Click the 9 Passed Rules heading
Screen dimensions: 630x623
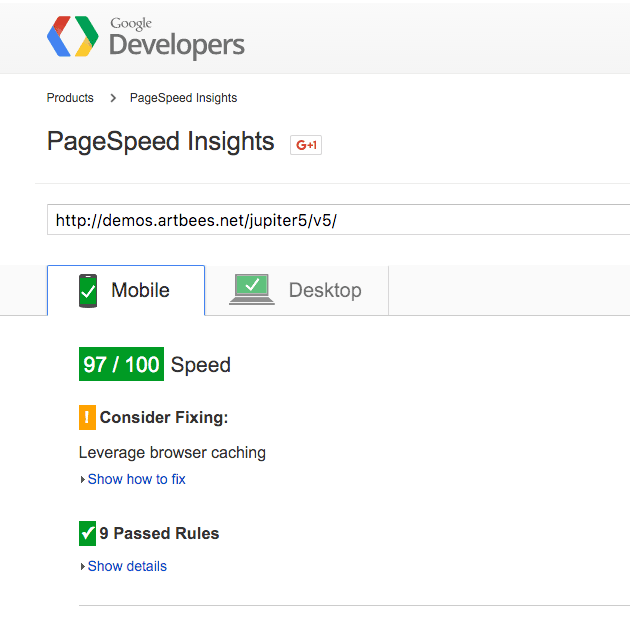coord(159,533)
